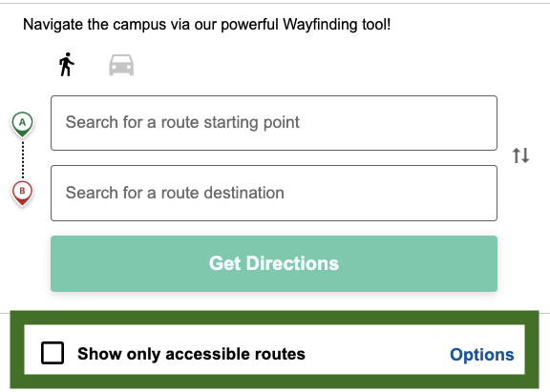The image size is (550, 392).
Task: Toggle via the 'Show only accessible routes' label
Action: tap(191, 354)
